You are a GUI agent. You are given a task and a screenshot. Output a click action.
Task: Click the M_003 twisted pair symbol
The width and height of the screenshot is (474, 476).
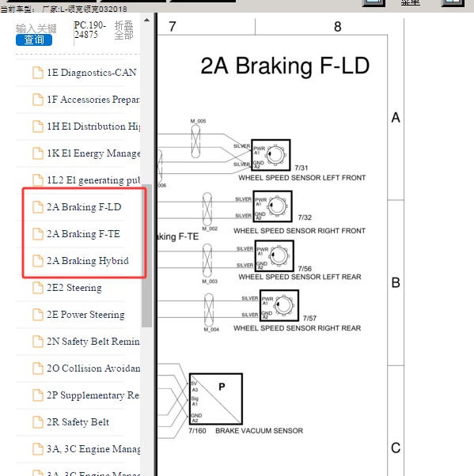(207, 260)
